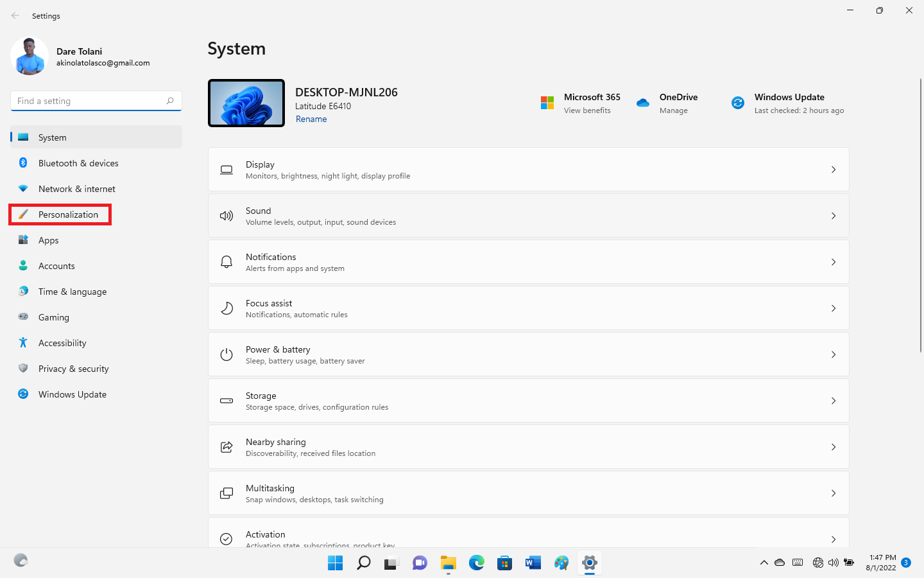924x578 pixels.
Task: Click the notification count badge in taskbar
Action: 906,563
